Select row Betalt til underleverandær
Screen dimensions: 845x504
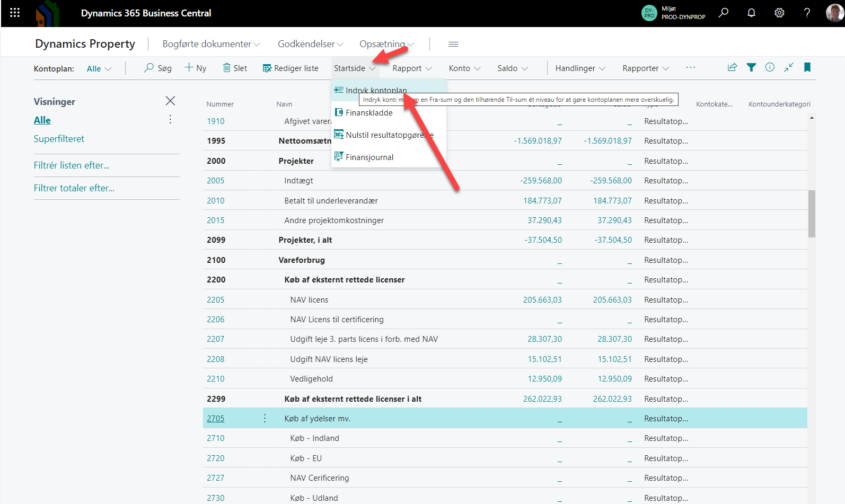tap(505, 200)
